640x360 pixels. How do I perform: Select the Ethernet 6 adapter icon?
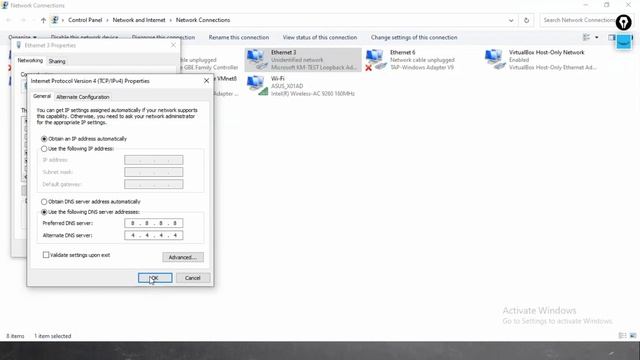click(375, 60)
